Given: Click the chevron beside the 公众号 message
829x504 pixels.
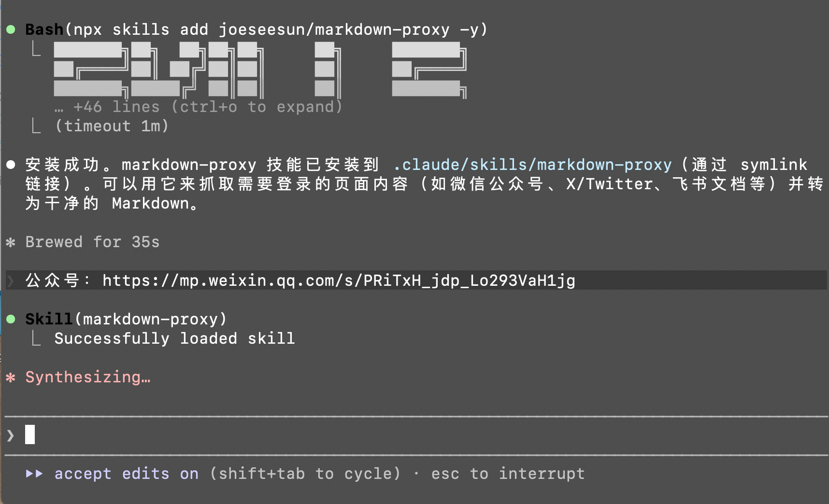Looking at the screenshot, I should pyautogui.click(x=11, y=280).
